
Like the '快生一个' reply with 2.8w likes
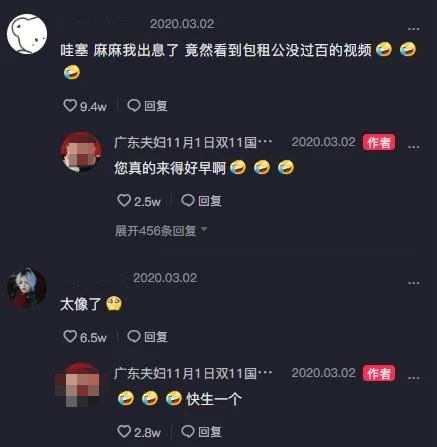(x=124, y=432)
